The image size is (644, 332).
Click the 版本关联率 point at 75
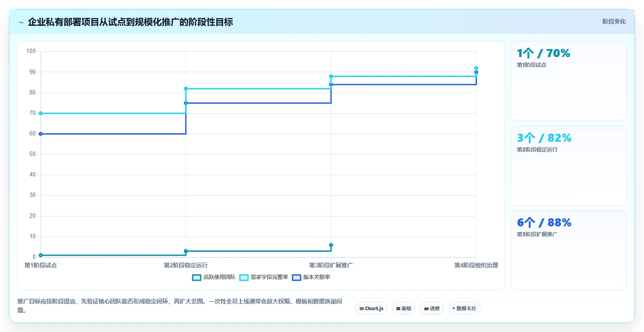pos(186,103)
